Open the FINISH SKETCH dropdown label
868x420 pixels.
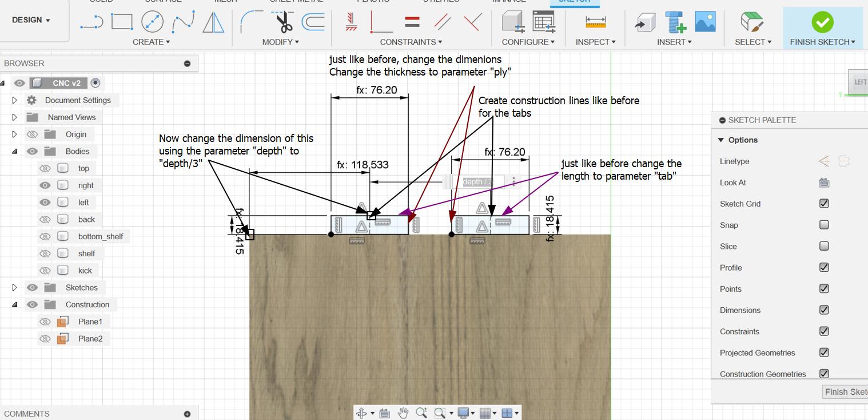pyautogui.click(x=822, y=42)
